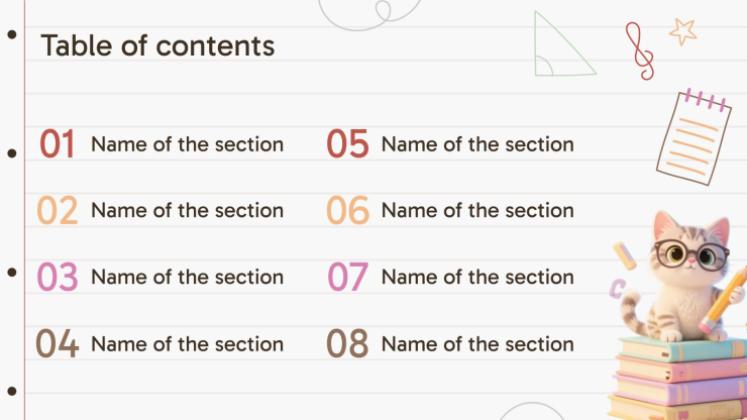The height and width of the screenshot is (420, 747).
Task: Click the cat wearing glasses
Action: tap(684, 272)
